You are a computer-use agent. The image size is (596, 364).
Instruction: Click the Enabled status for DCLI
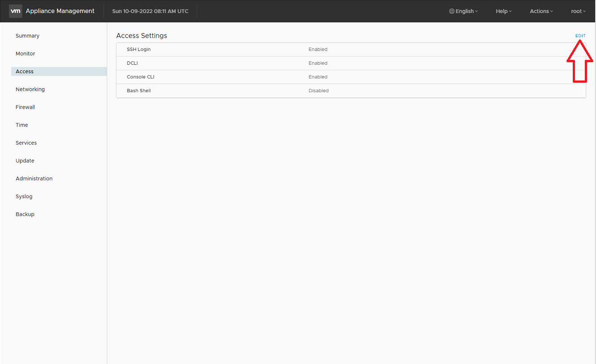click(x=318, y=63)
